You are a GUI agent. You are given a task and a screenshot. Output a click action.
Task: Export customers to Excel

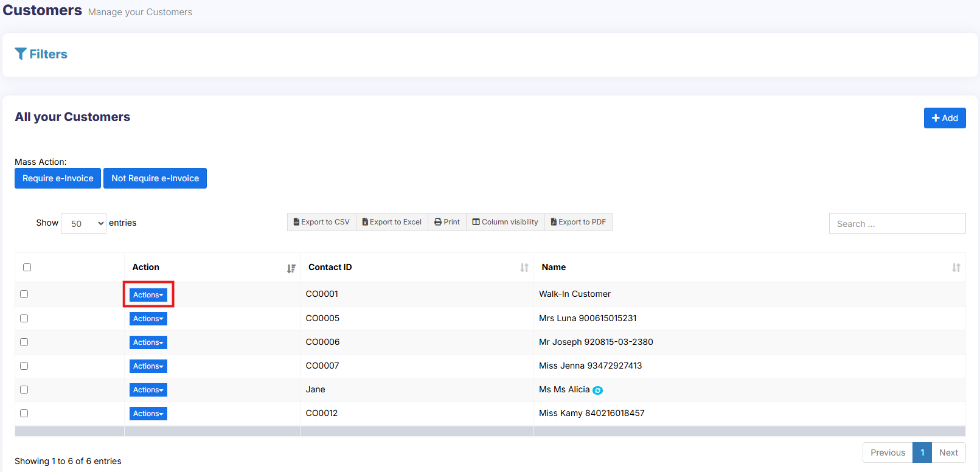point(392,222)
